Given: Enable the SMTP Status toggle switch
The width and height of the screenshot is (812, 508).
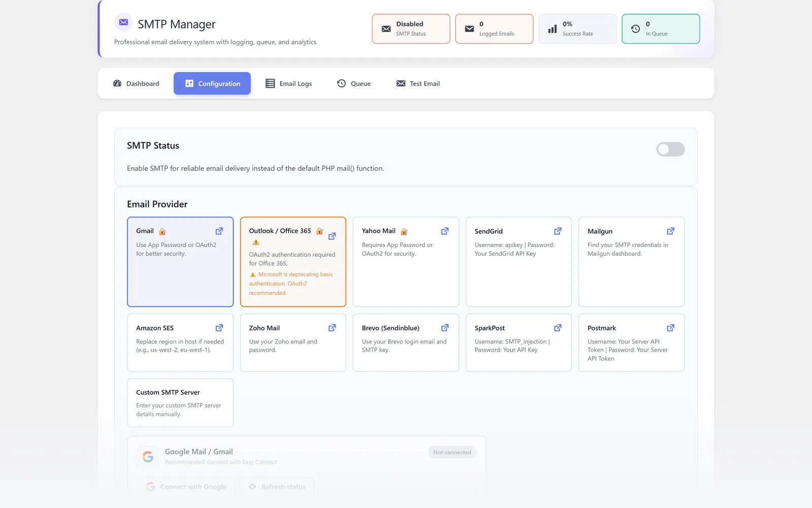Looking at the screenshot, I should point(670,149).
